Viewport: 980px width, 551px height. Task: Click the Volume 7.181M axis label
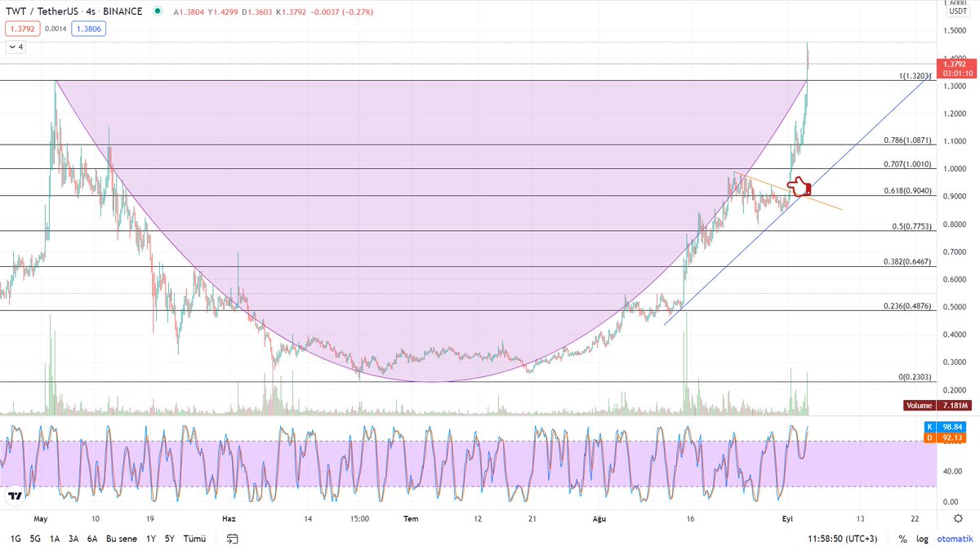click(x=938, y=406)
